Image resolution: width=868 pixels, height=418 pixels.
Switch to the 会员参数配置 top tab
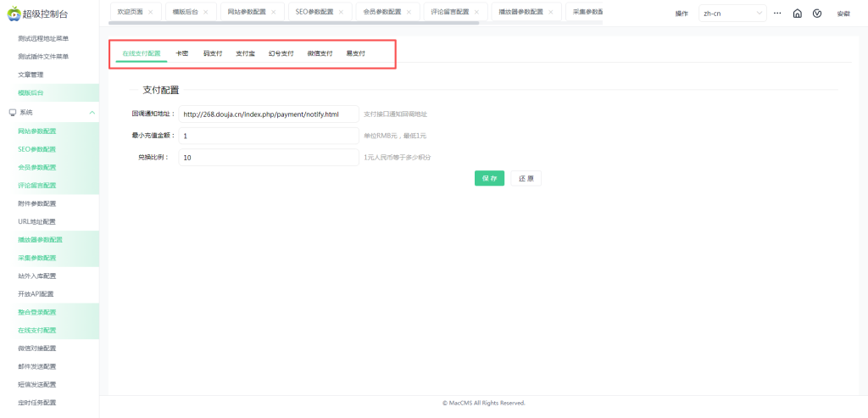[x=382, y=12]
